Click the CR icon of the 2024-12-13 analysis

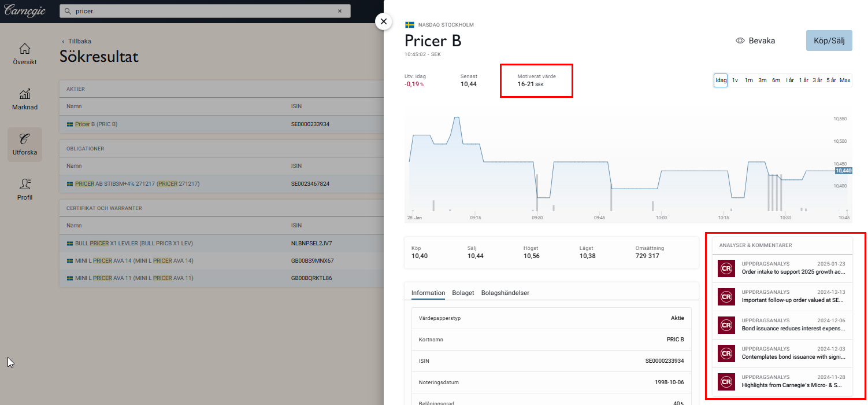726,297
